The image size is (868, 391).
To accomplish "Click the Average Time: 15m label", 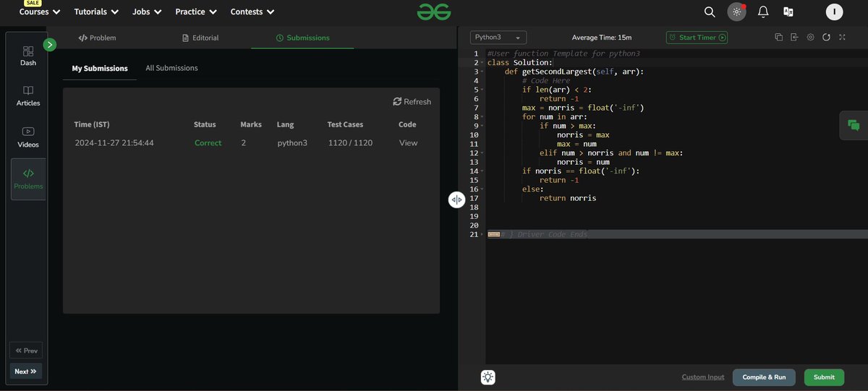I will [602, 38].
